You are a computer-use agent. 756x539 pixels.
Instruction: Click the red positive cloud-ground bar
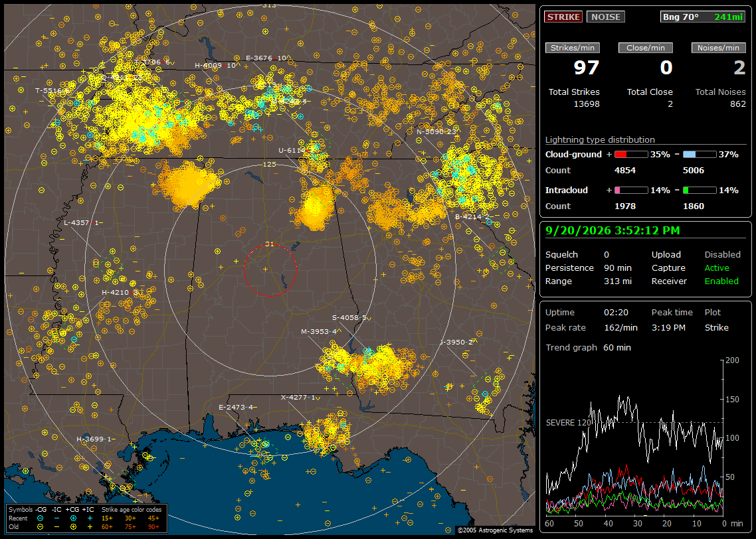pos(631,155)
